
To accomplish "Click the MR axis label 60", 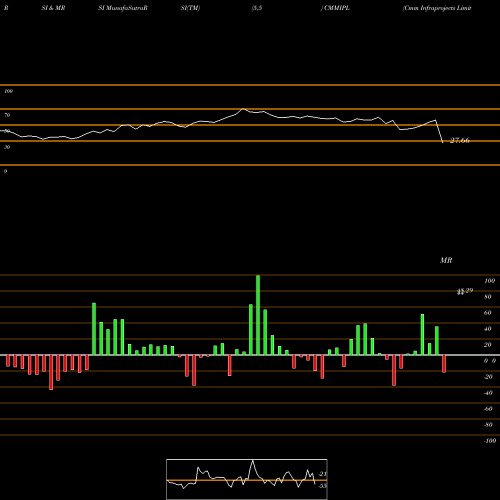I will tap(488, 313).
